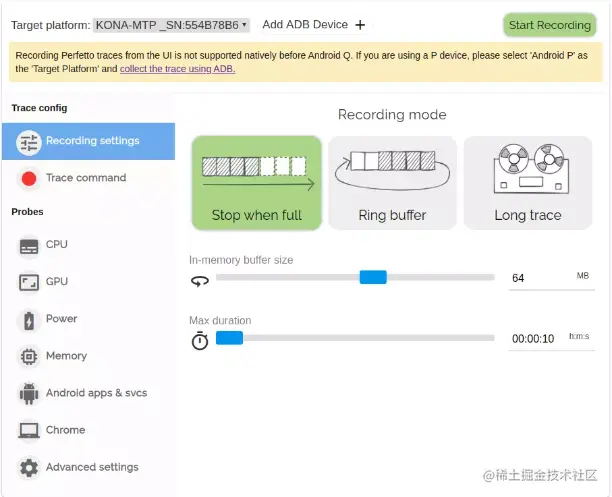Open the Target platform device dropdown
Viewport: 612px width, 497px height.
[171, 25]
